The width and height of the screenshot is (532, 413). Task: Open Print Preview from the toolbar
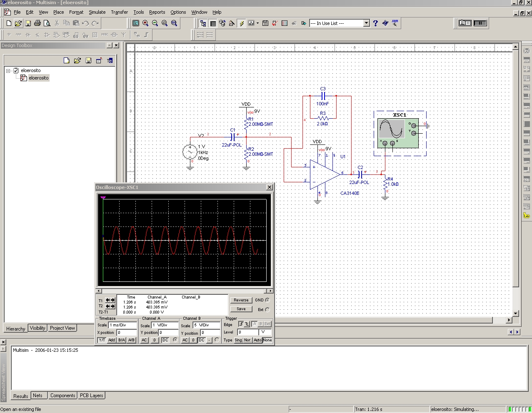(47, 23)
